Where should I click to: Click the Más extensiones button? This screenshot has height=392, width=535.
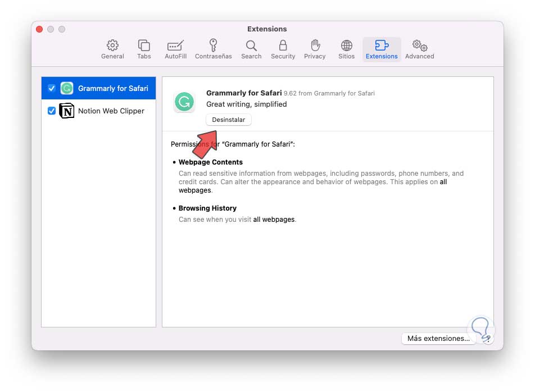pyautogui.click(x=438, y=339)
